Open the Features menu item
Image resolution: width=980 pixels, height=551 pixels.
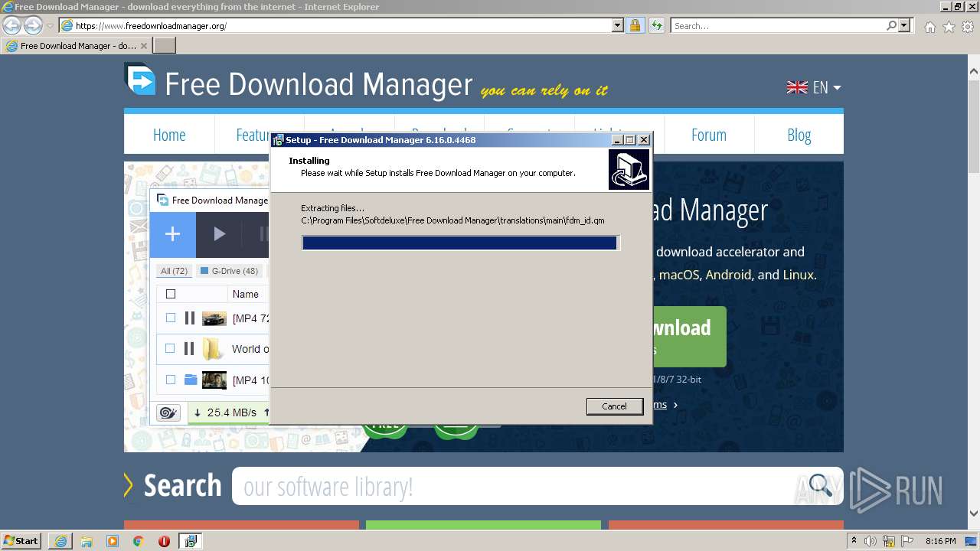tap(253, 135)
